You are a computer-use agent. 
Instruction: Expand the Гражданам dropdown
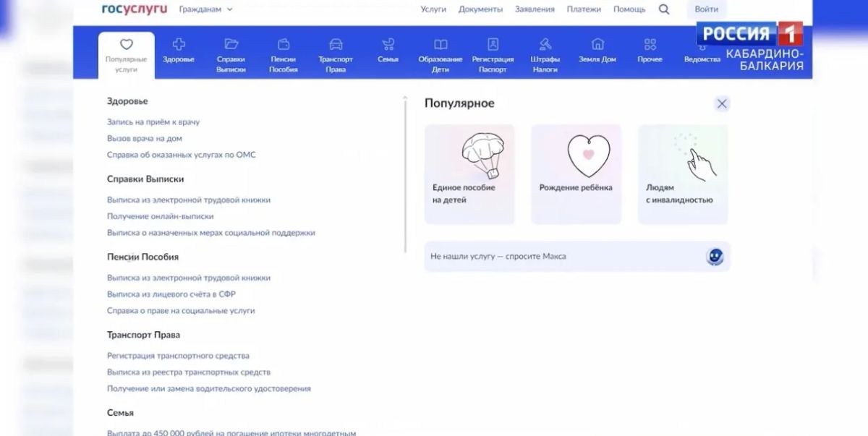(x=206, y=9)
